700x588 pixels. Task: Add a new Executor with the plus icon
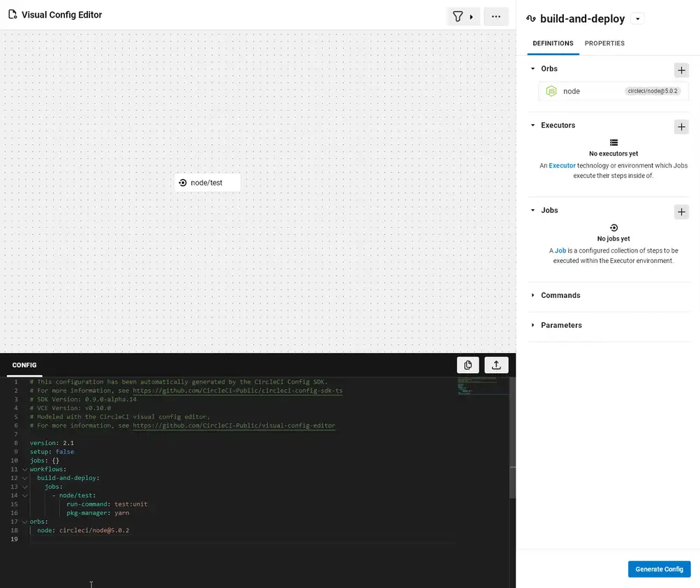[x=681, y=126]
